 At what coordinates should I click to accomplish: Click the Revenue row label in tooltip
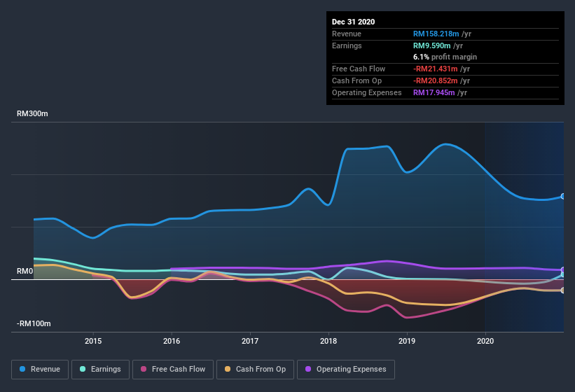click(347, 34)
